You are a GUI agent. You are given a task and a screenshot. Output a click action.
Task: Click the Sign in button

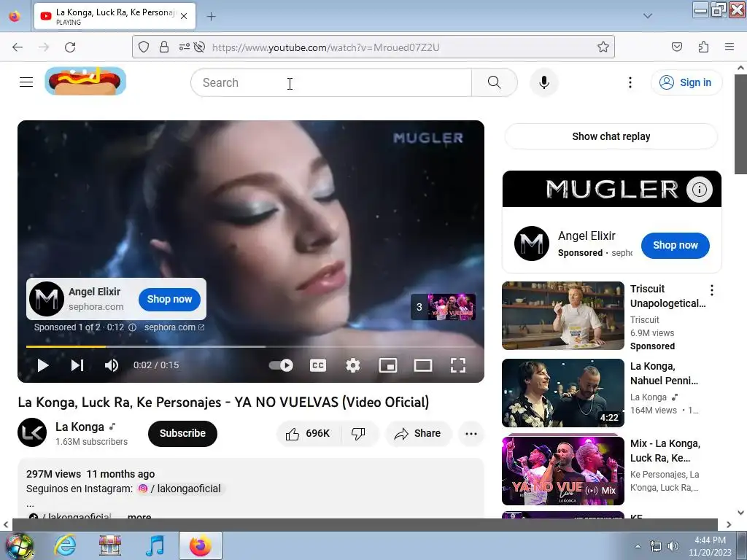[x=686, y=82]
